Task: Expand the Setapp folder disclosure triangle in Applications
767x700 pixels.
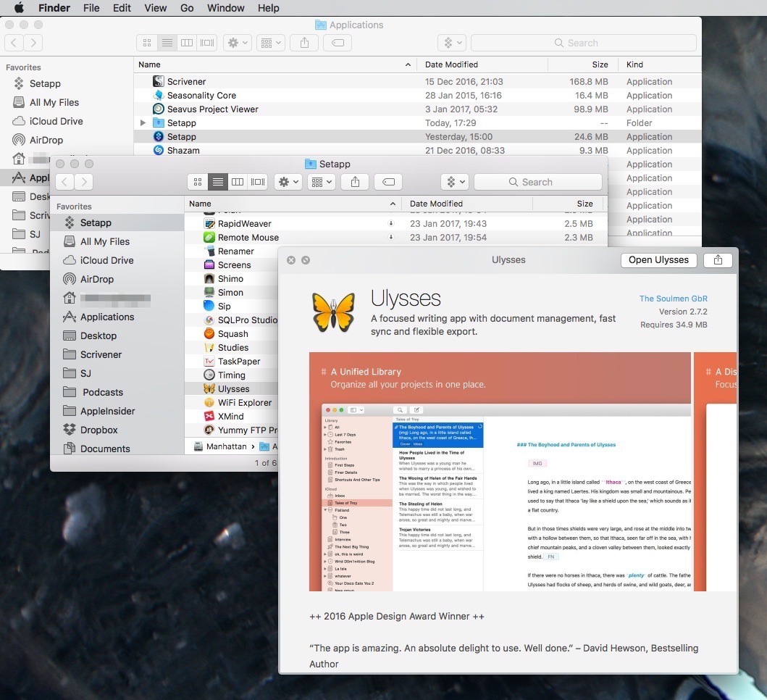Action: click(143, 123)
